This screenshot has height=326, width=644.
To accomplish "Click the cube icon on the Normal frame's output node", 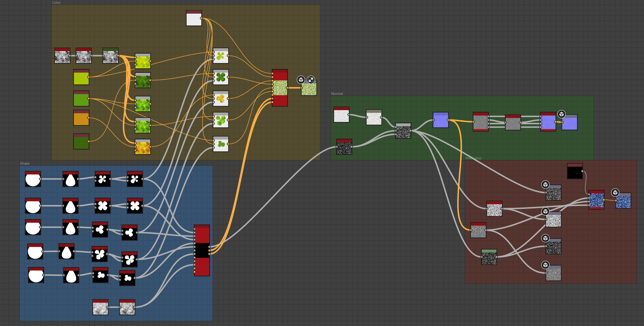I will (x=561, y=114).
